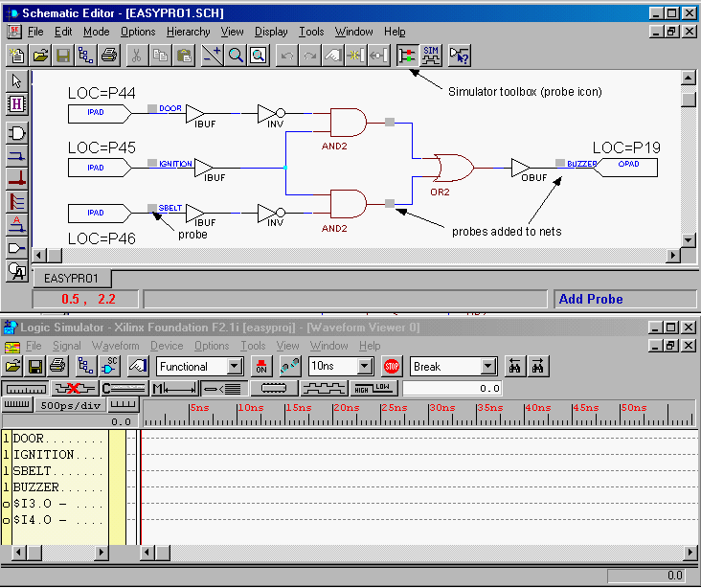Click the zoom magnifier toolbar icon
Viewport: 701px width, 588px height.
point(236,55)
